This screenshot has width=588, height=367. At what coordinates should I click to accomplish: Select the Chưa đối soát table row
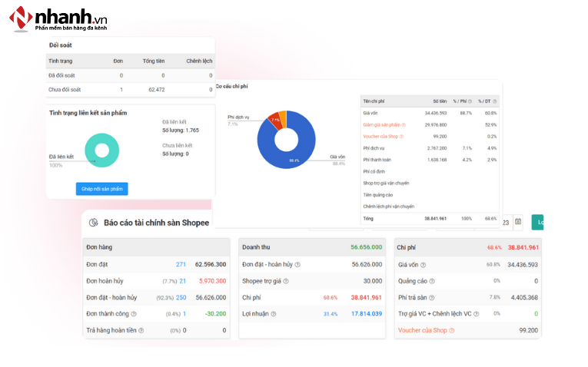[129, 89]
